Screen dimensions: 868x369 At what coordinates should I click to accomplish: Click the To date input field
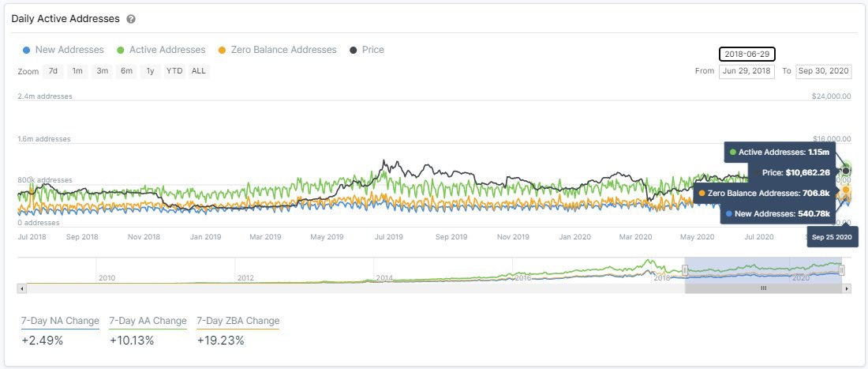coord(824,71)
